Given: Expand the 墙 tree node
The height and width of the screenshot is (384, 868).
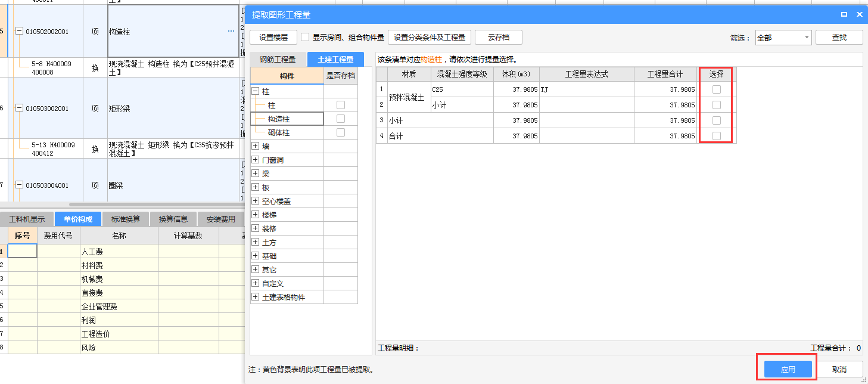Looking at the screenshot, I should click(256, 146).
